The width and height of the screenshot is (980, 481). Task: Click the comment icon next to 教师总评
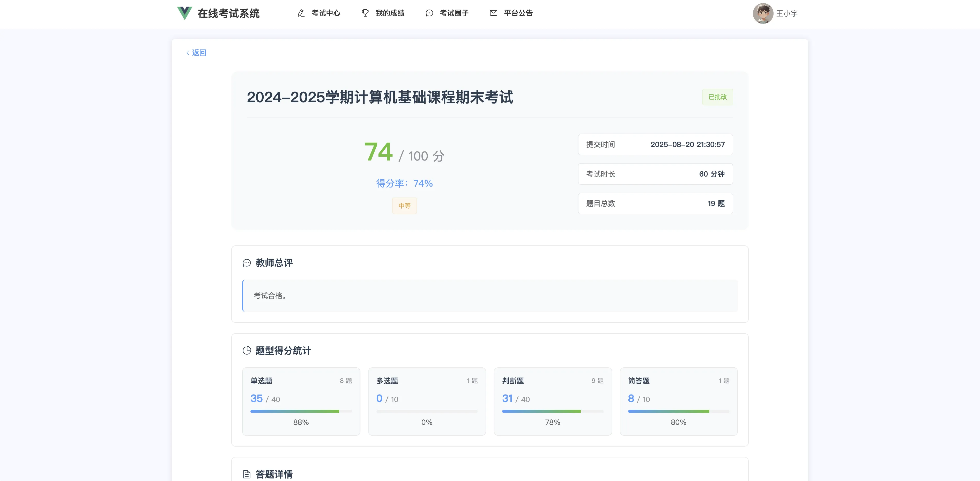[x=247, y=263]
